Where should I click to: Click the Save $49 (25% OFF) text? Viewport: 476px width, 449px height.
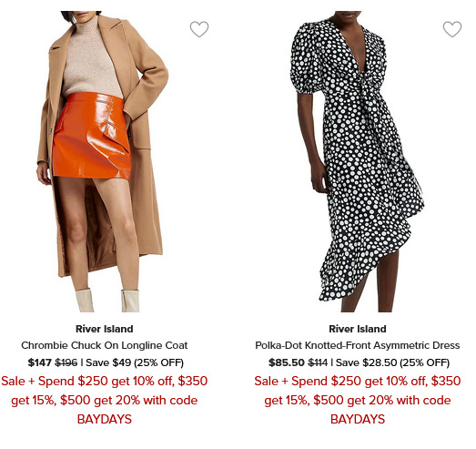coord(135,362)
